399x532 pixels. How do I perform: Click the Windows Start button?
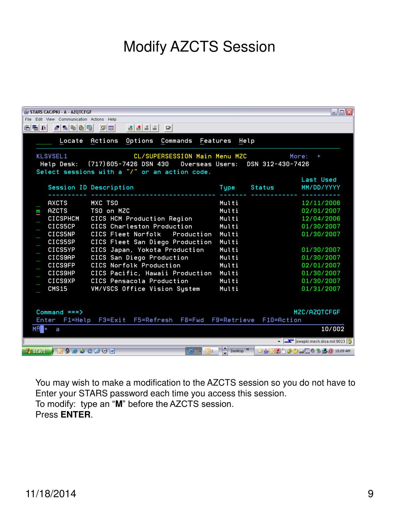coord(37,351)
